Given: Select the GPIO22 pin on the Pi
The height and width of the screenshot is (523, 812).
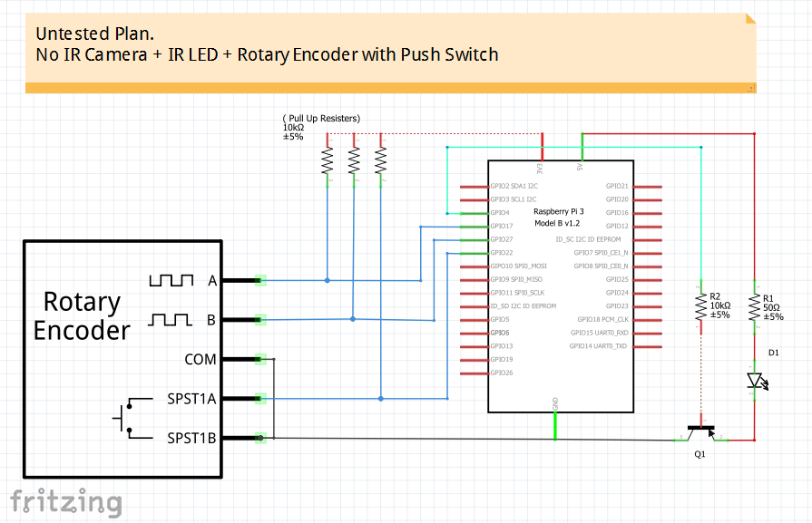Looking at the screenshot, I should pyautogui.click(x=474, y=253).
